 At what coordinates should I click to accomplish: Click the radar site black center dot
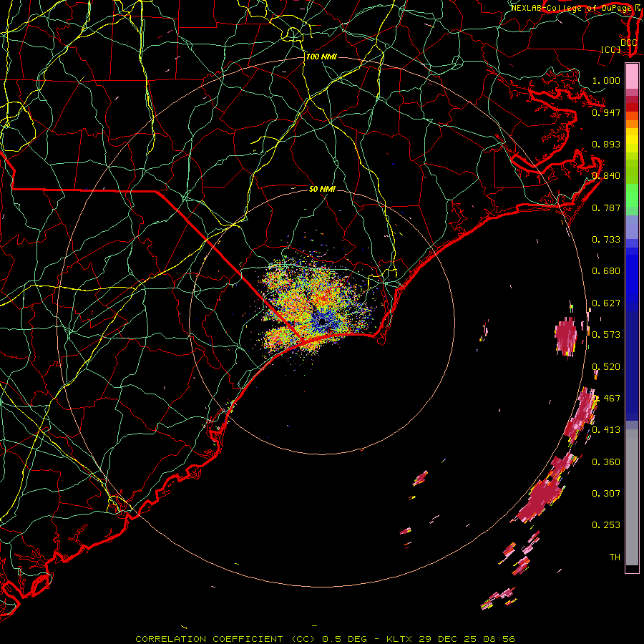323,321
